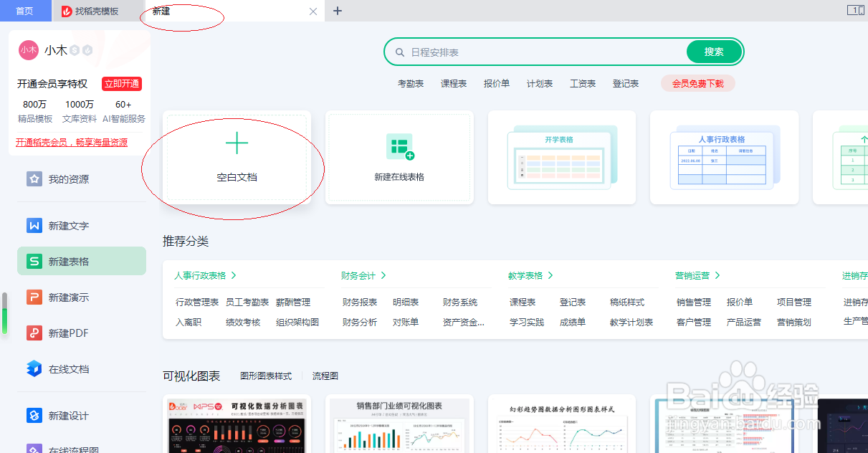The width and height of the screenshot is (868, 453).
Task: Click 稿纸样式 category link
Action: 627,302
